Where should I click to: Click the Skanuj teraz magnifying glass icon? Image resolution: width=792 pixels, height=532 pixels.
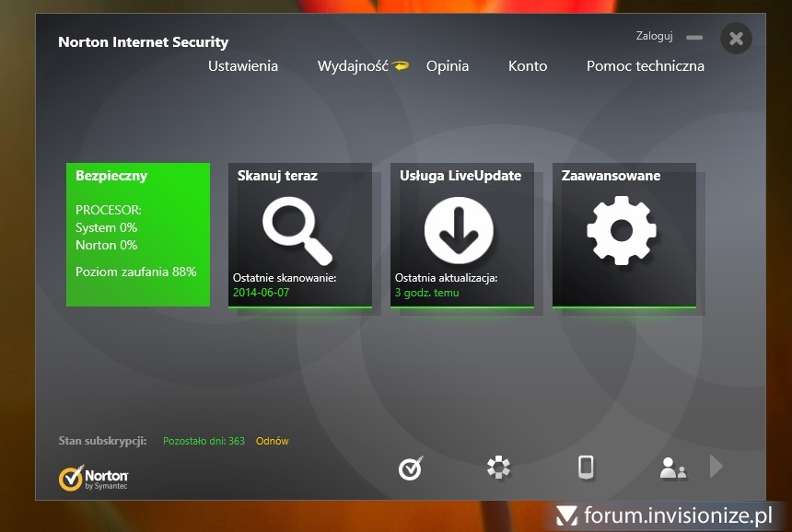point(297,231)
